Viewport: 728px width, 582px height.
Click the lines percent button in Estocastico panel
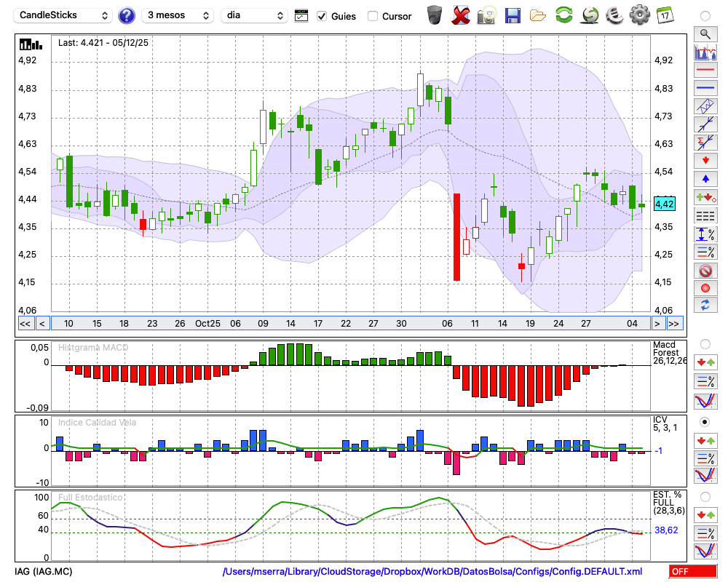pyautogui.click(x=705, y=533)
